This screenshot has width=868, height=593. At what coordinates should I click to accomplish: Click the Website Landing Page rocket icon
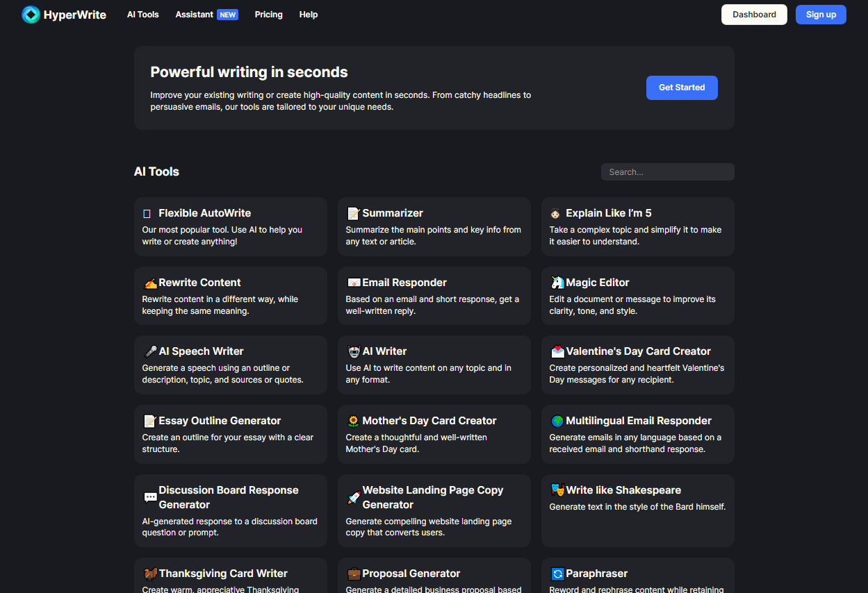coord(354,498)
